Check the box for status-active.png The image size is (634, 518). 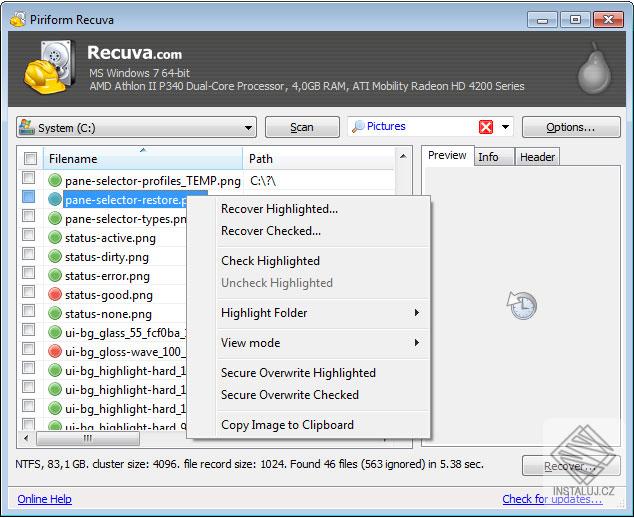click(28, 235)
